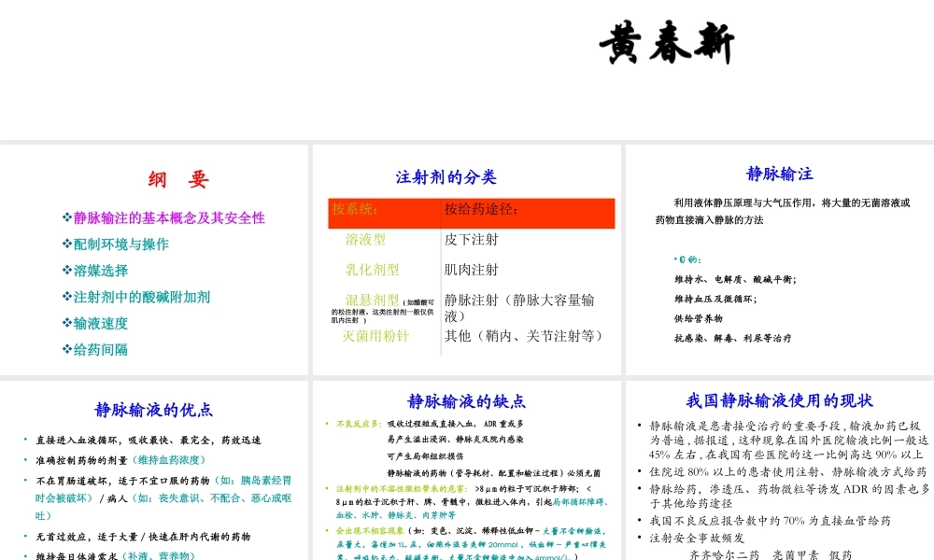The height and width of the screenshot is (560, 934).
Task: Click the line 维持水、电解质、酸碱平衡
Action: pos(735,279)
